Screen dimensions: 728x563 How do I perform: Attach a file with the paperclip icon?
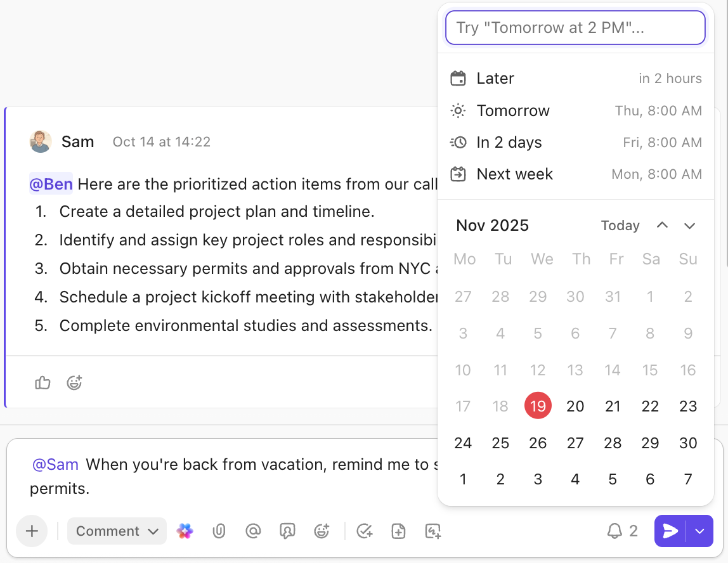(x=219, y=531)
